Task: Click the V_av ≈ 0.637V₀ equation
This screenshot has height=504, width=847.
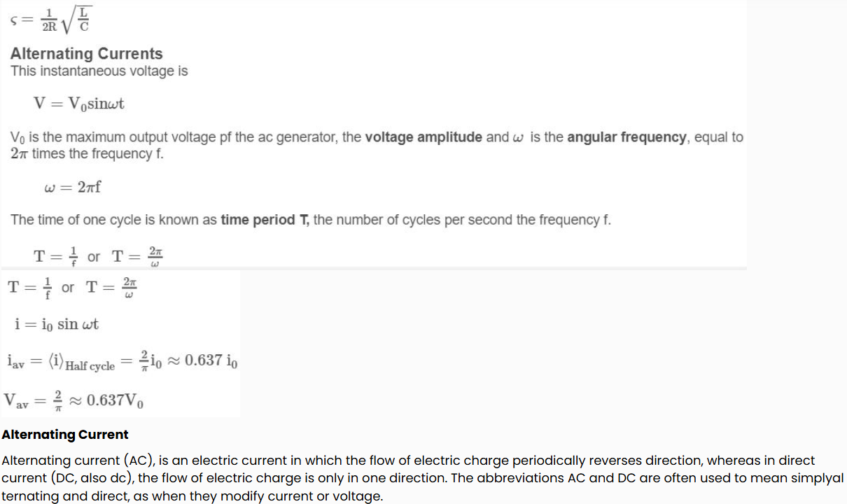Action: pyautogui.click(x=75, y=400)
